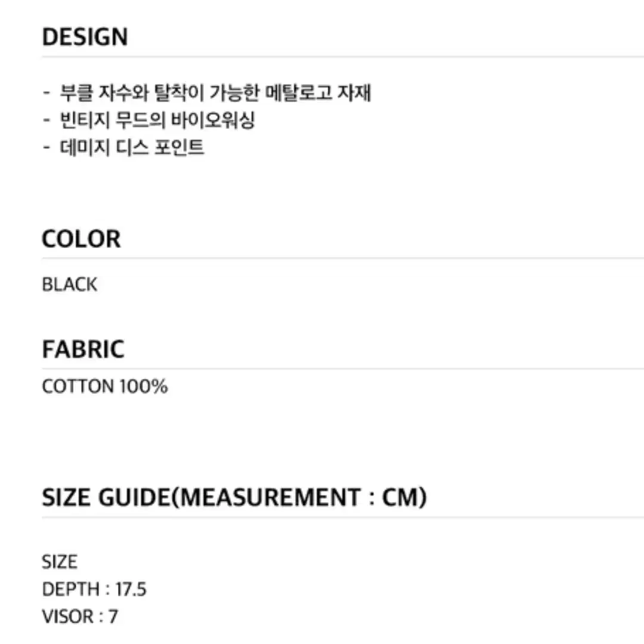Viewport: 644px width, 644px height.
Task: Click the 빈티지 무드의 바이오워싱 bullet line
Action: [148, 120]
